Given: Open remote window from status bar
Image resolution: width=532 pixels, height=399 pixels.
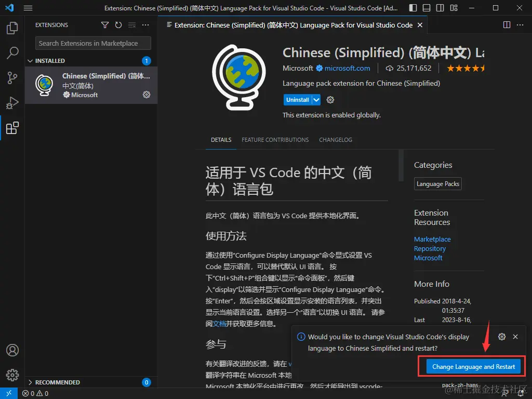Looking at the screenshot, I should pyautogui.click(x=8, y=393).
